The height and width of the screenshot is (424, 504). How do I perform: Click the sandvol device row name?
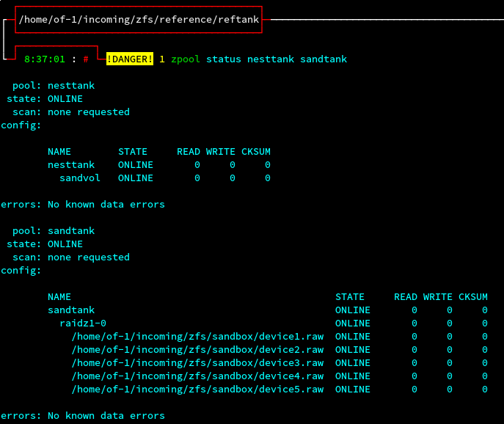[x=80, y=178]
